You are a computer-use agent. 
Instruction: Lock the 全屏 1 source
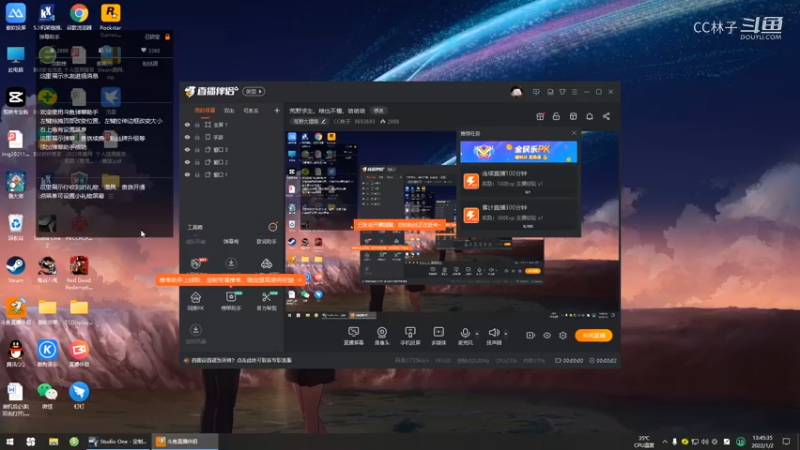[197, 124]
